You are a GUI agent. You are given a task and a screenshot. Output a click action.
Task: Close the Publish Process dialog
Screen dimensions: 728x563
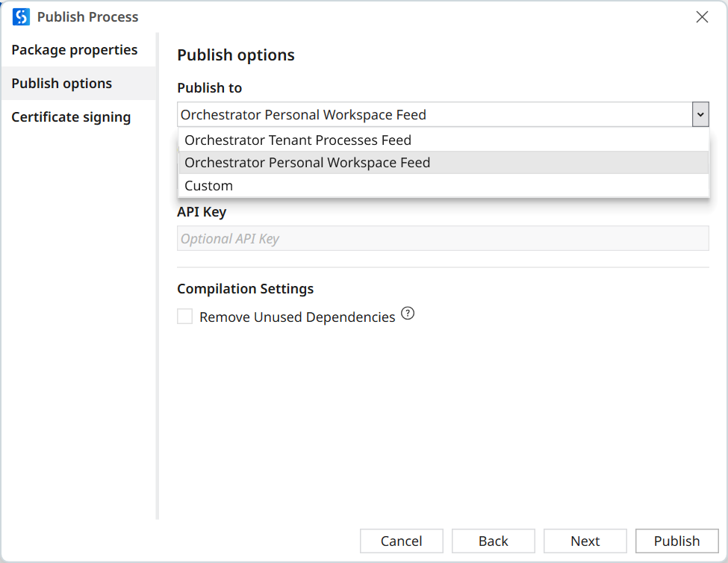(702, 17)
